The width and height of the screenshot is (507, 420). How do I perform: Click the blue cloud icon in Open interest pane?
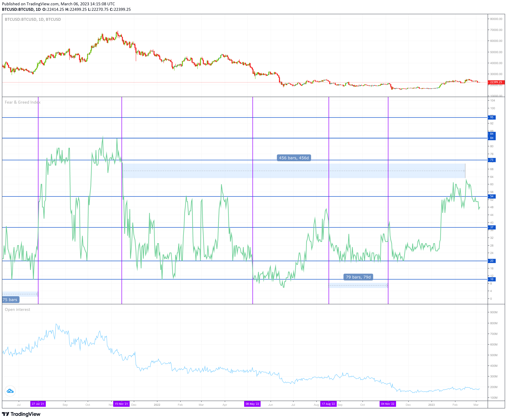tap(10, 391)
